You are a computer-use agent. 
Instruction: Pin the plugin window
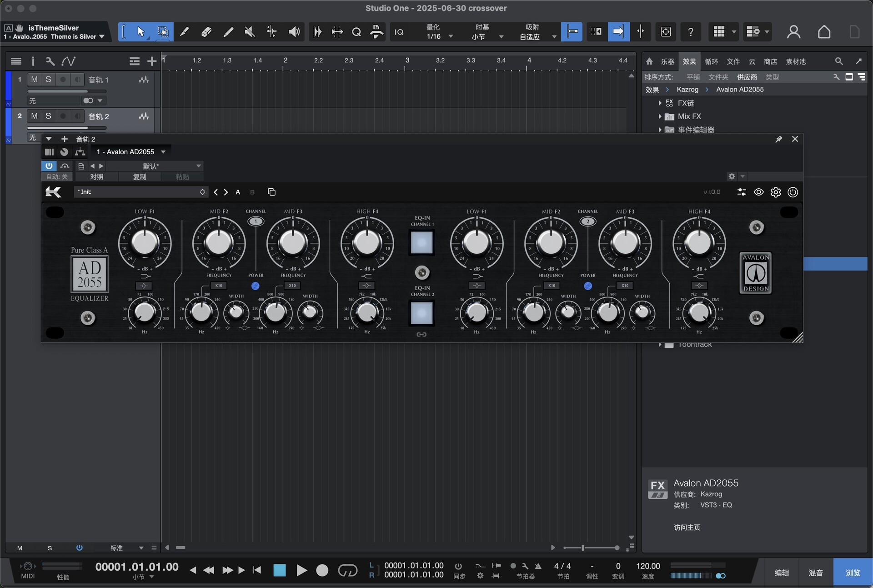point(779,139)
